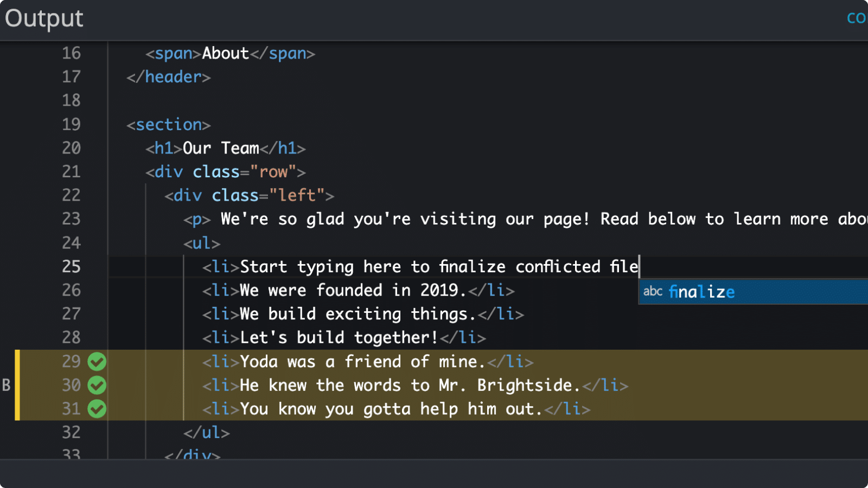Click the '<section>' opening tag
Image resolution: width=868 pixels, height=488 pixels.
coord(169,125)
